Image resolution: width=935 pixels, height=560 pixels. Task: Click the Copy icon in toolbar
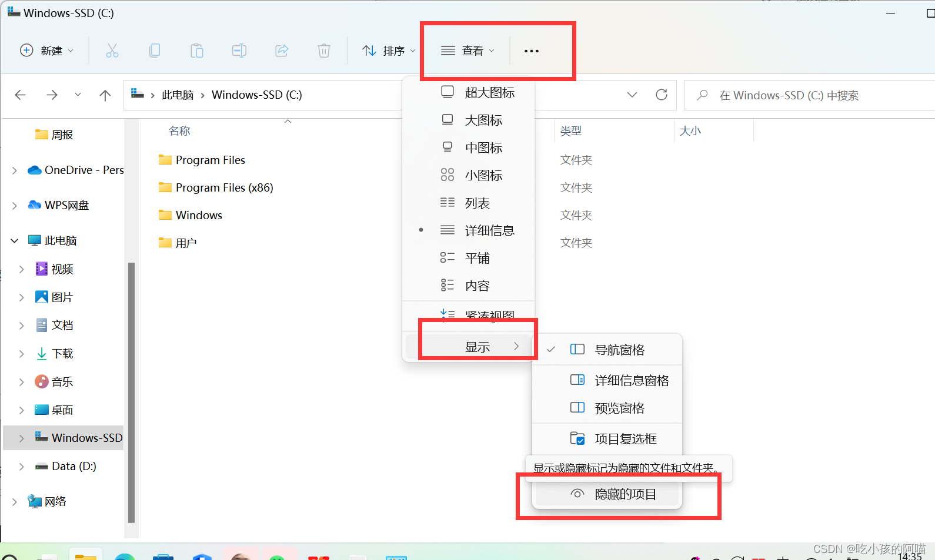(155, 51)
